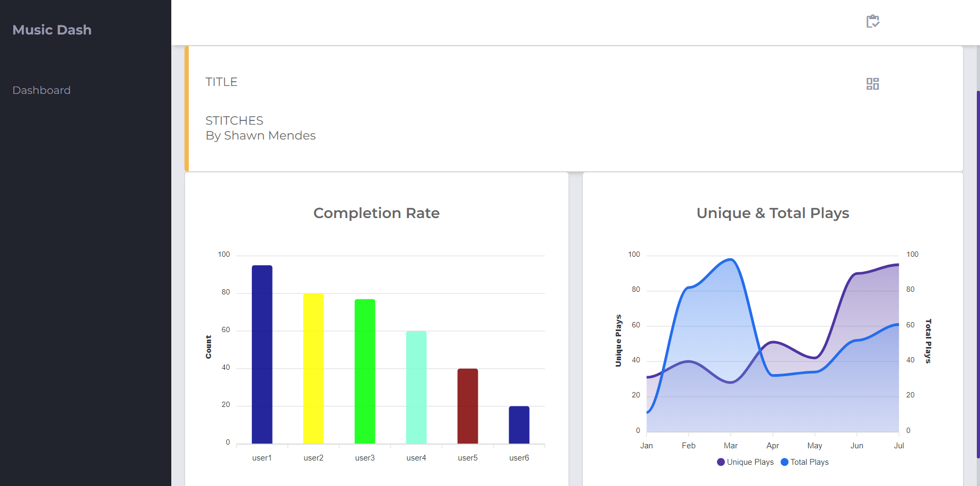
Task: Click the Unique & Total Plays chart title
Action: (x=772, y=213)
